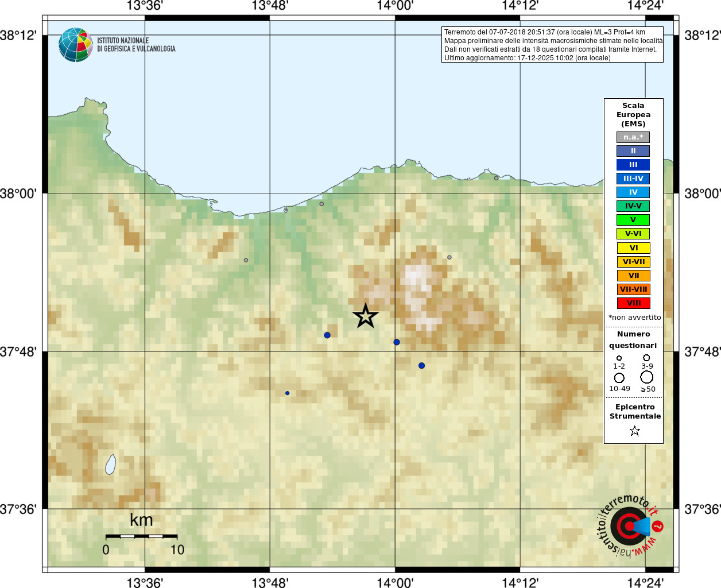
Task: Click the gray not-felt dot on the northeast coast
Action: (x=497, y=178)
